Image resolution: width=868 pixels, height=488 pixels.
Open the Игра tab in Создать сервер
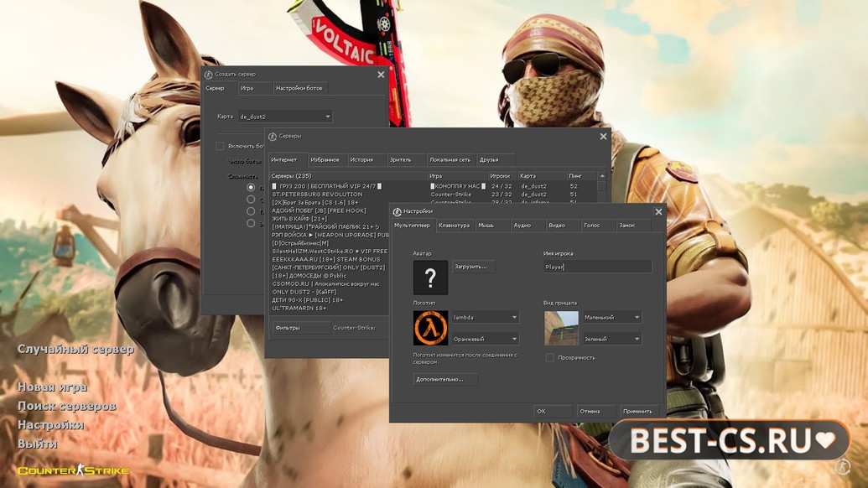(254, 88)
